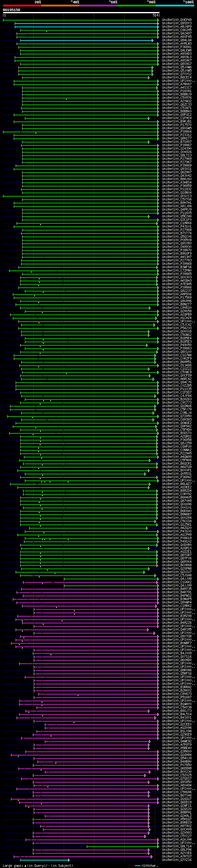Click the query end position 514
This screenshot has height=868, width=197.
point(155,15)
